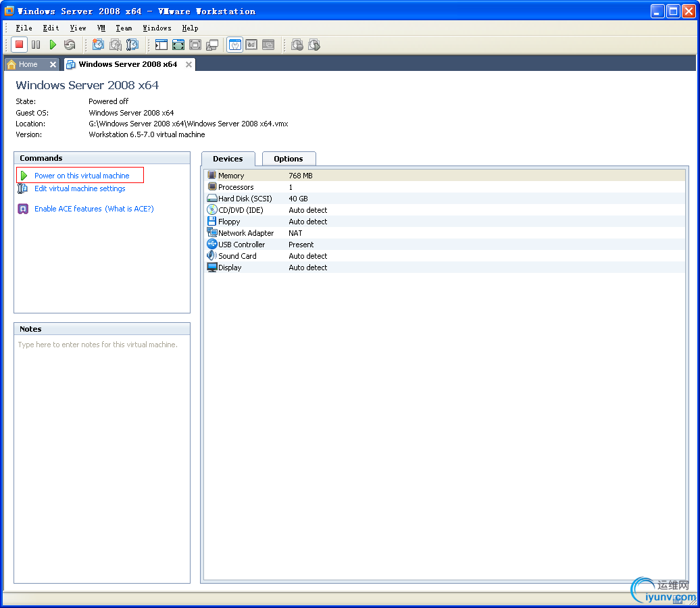Click Power on this virtual machine

[x=82, y=176]
